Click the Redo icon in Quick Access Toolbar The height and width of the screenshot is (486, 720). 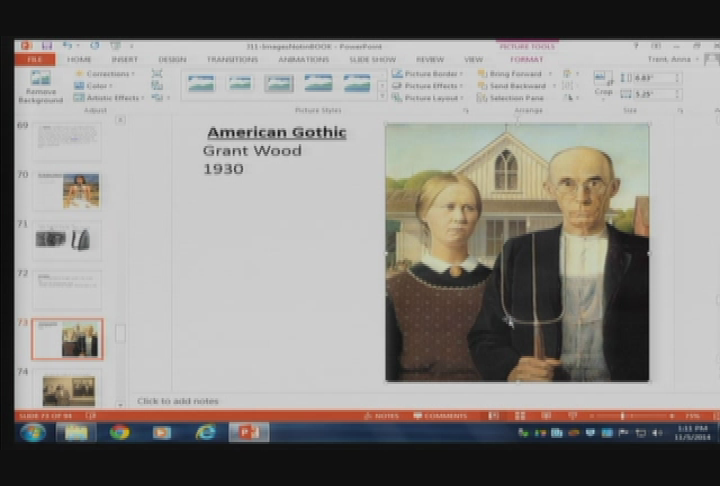click(95, 45)
